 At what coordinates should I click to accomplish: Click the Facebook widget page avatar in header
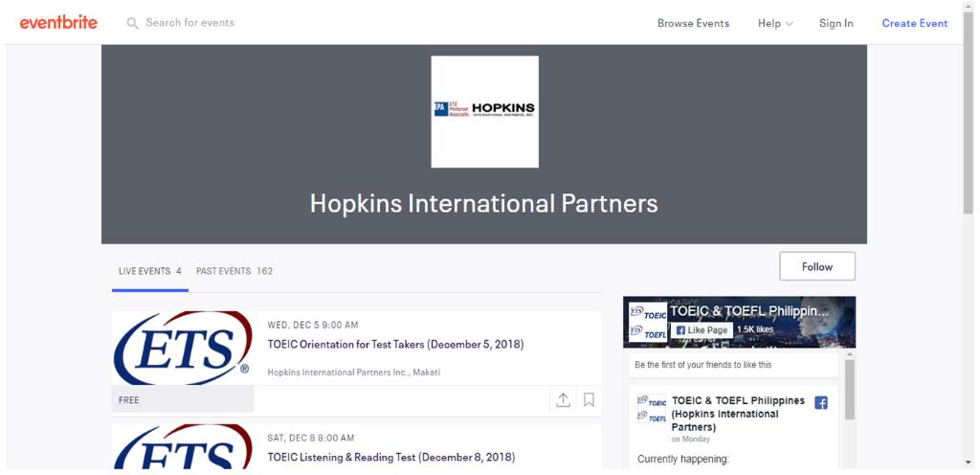click(648, 322)
